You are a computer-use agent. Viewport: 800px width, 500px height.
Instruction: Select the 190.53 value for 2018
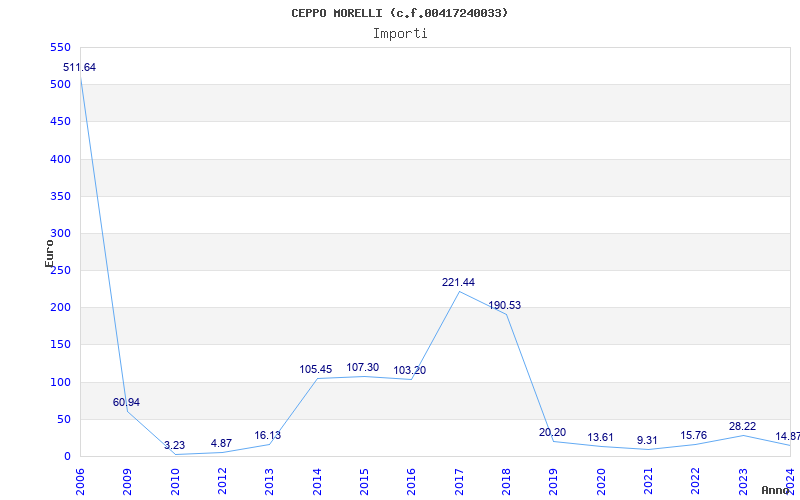click(x=505, y=305)
